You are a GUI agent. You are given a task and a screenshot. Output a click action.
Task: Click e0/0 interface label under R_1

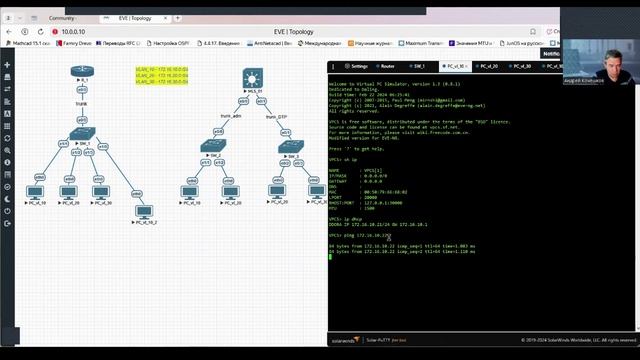(82, 90)
